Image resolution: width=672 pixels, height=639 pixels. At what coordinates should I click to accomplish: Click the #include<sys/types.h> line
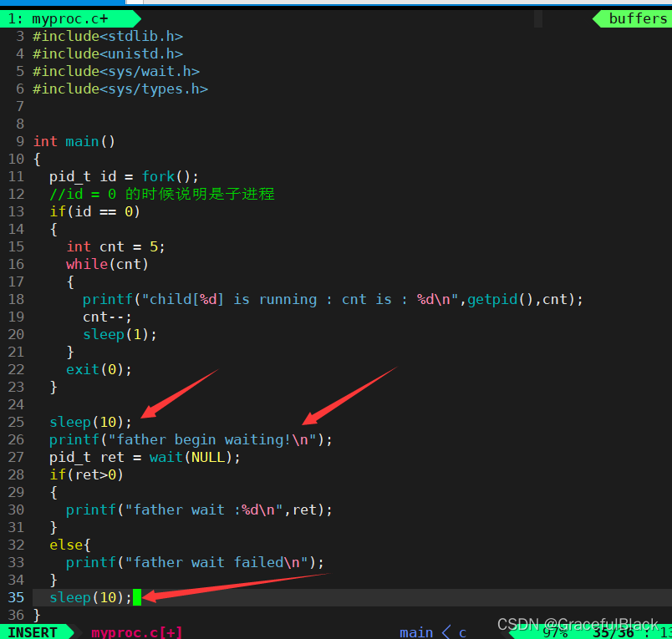[120, 89]
